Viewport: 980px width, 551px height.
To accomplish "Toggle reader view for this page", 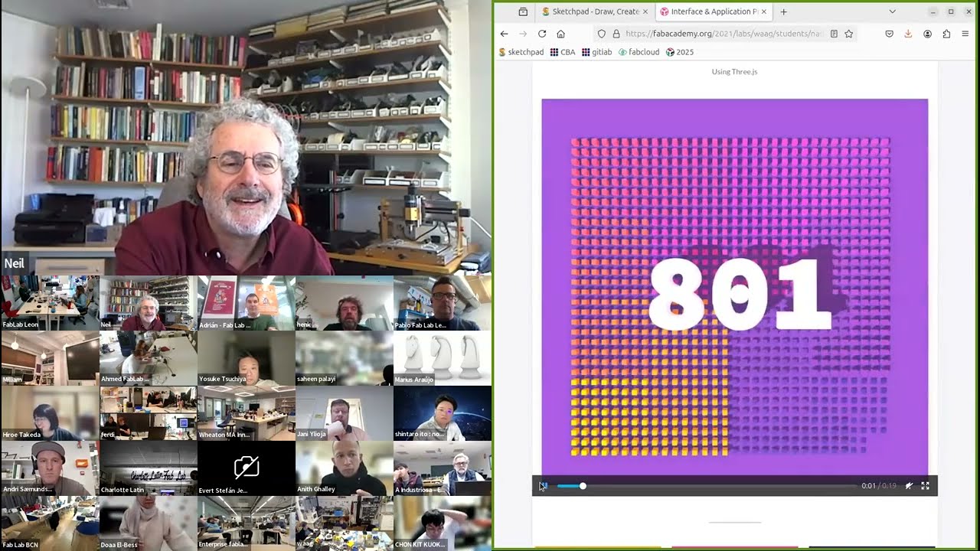I will click(834, 34).
